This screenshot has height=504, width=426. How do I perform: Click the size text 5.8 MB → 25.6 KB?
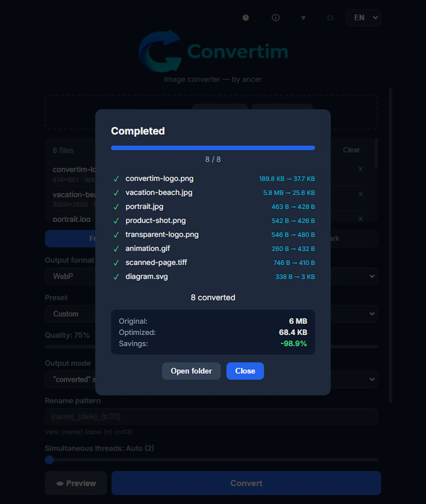[x=289, y=193]
